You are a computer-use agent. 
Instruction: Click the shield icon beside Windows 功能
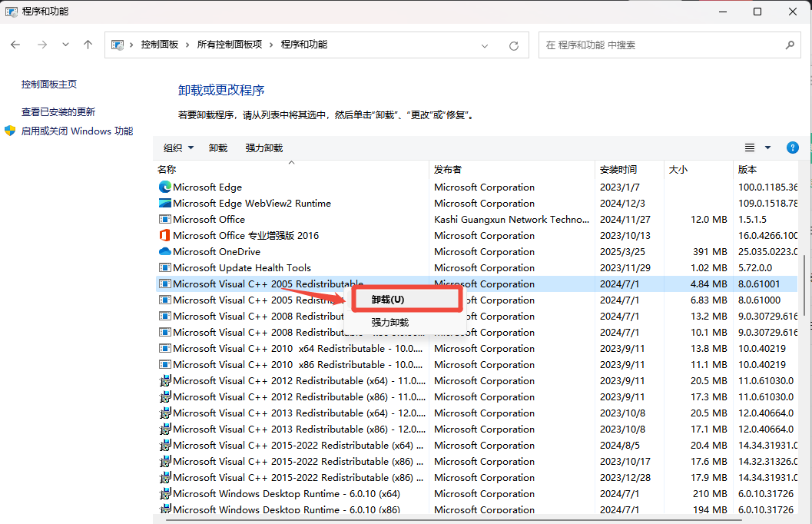tap(10, 131)
